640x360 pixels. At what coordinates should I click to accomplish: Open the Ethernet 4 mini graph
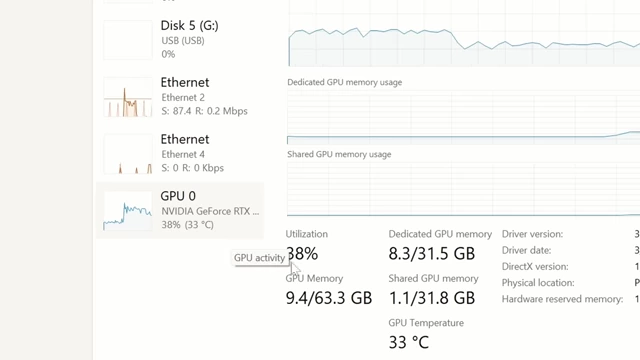128,154
